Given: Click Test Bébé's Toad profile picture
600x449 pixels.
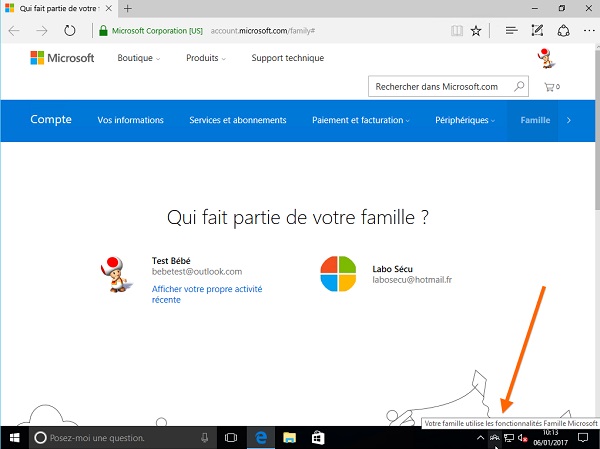Looking at the screenshot, I should [116, 274].
